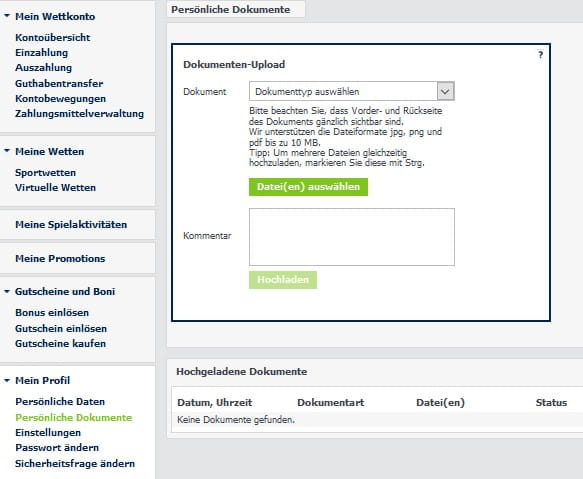Collapse the Mein Profil section arrow

click(x=7, y=380)
